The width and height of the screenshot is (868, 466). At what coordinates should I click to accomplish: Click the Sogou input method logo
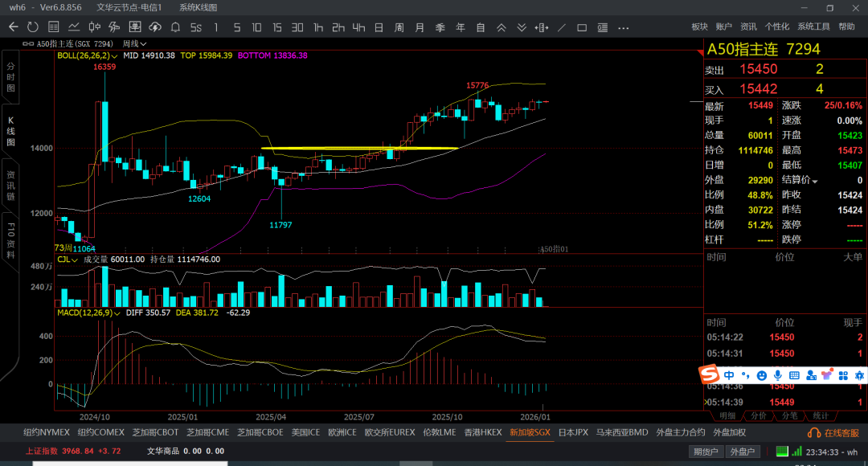tap(709, 374)
